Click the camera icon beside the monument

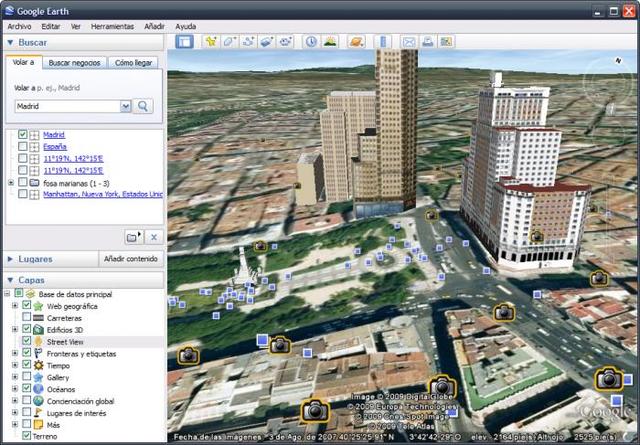(260, 246)
